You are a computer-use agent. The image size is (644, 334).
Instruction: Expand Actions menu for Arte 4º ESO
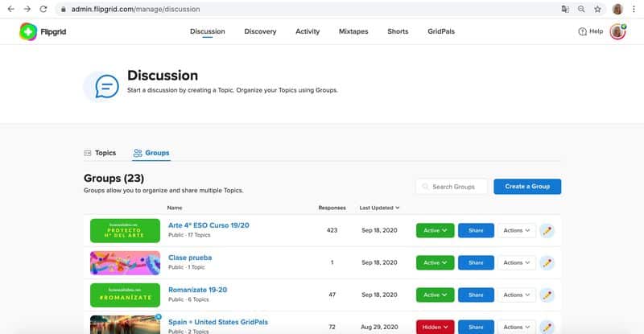pyautogui.click(x=517, y=230)
